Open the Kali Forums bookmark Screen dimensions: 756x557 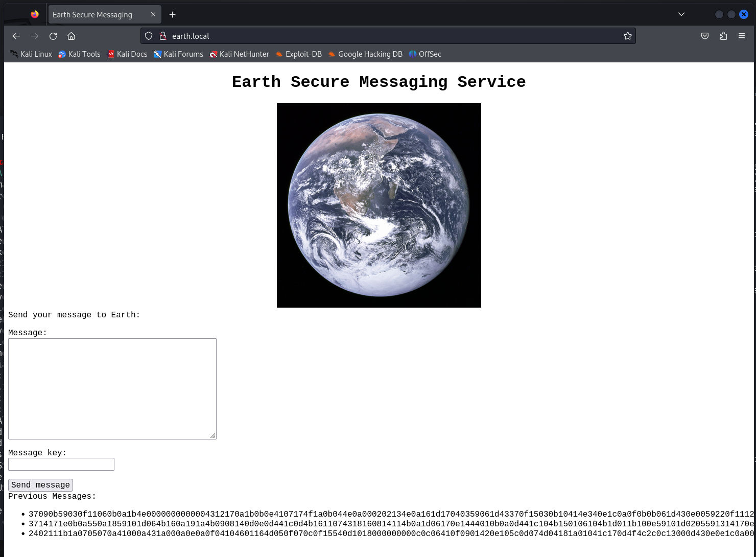[x=178, y=54]
